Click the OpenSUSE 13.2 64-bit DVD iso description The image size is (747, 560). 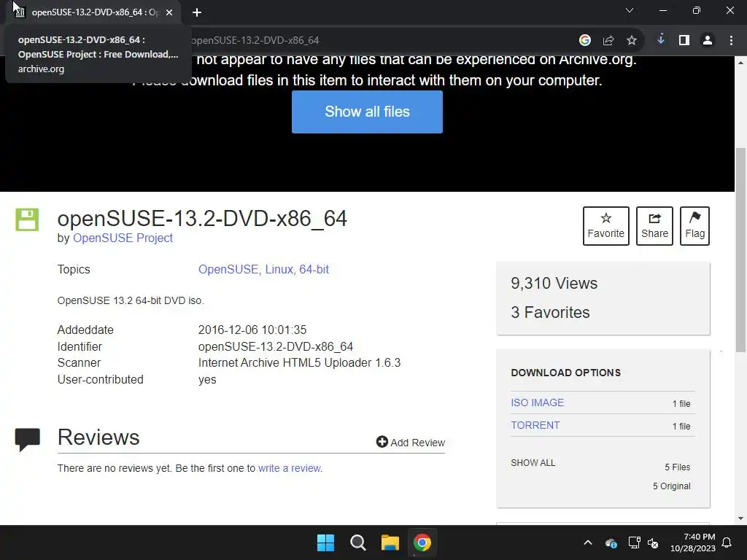(x=131, y=301)
